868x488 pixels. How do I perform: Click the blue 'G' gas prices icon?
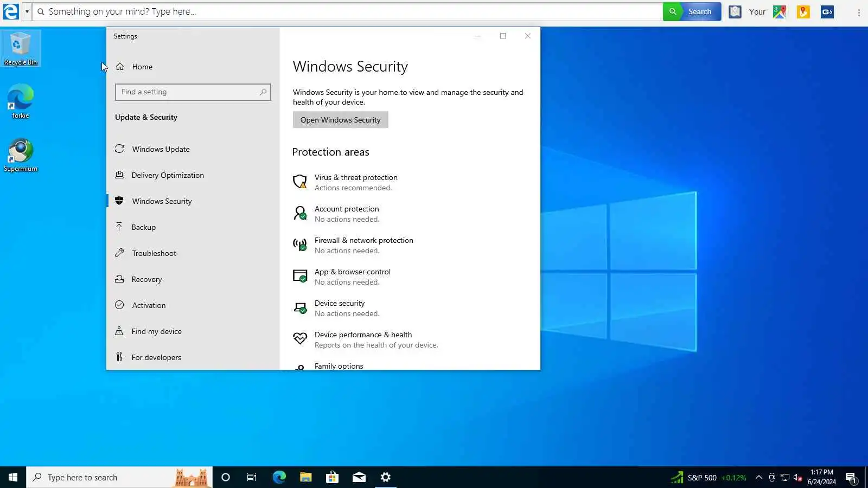827,11
